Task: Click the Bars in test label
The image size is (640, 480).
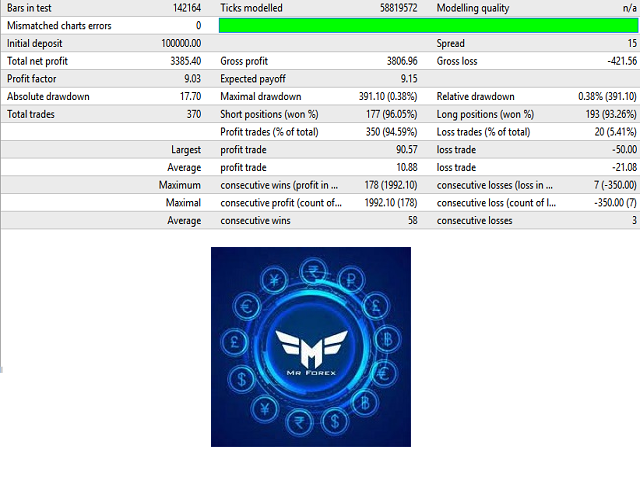Action: (x=29, y=8)
